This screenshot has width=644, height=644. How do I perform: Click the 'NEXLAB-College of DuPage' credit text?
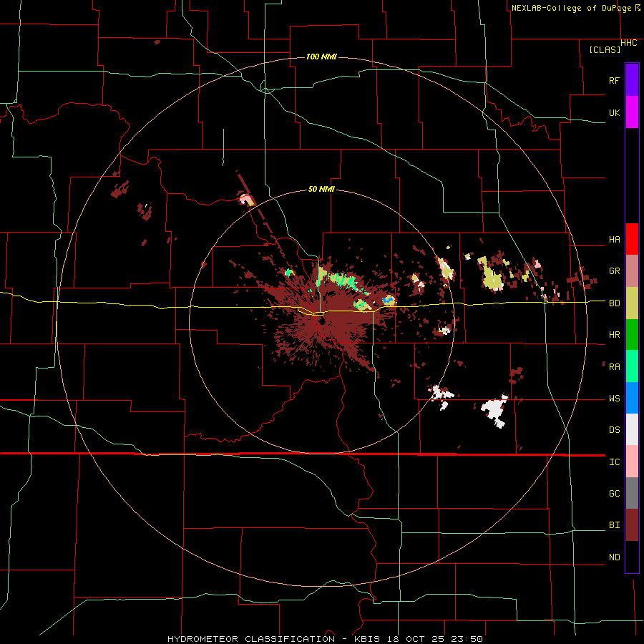572,8
